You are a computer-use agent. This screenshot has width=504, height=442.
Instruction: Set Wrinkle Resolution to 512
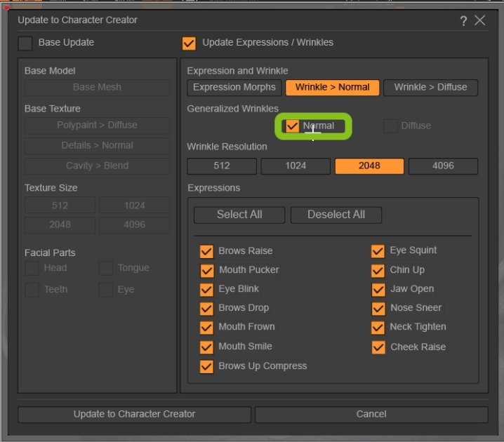coord(222,166)
